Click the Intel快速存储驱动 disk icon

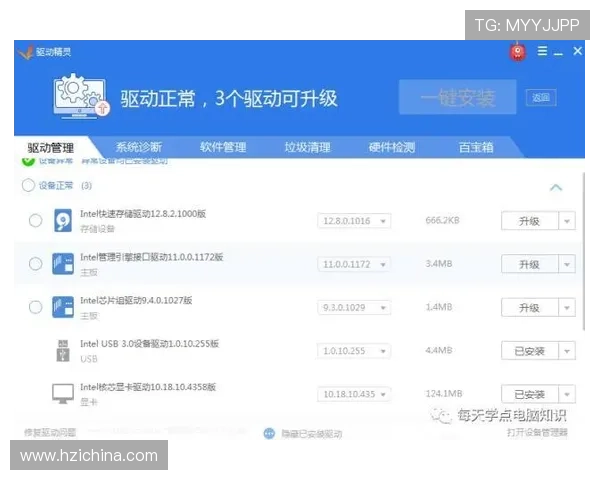[63, 220]
